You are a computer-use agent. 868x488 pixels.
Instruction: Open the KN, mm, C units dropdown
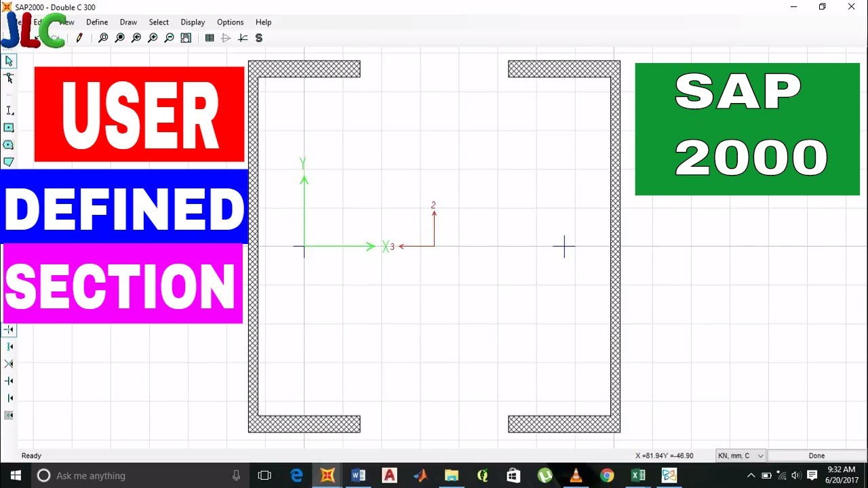741,456
